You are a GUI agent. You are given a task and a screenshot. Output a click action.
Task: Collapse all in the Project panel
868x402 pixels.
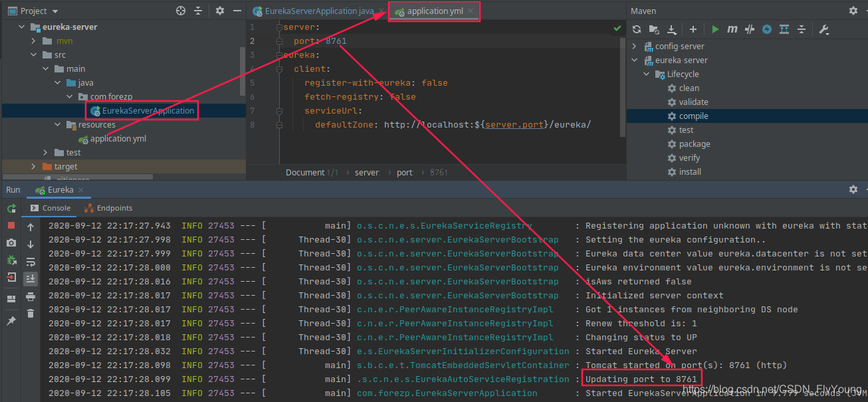[198, 11]
